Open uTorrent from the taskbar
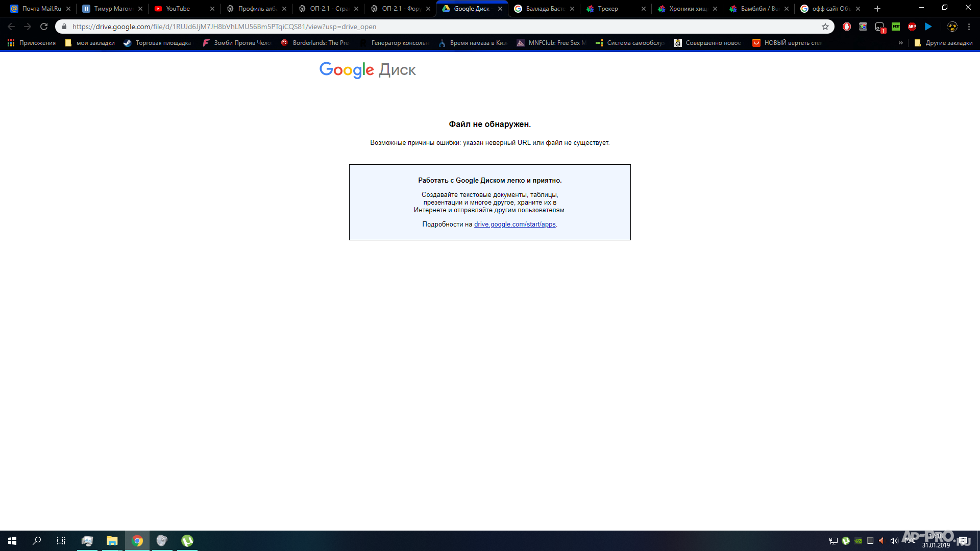Screen dimensions: 980x551 (x=187, y=541)
